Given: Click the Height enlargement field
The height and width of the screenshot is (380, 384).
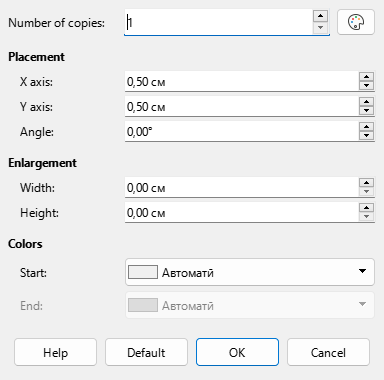Looking at the screenshot, I should coord(242,212).
